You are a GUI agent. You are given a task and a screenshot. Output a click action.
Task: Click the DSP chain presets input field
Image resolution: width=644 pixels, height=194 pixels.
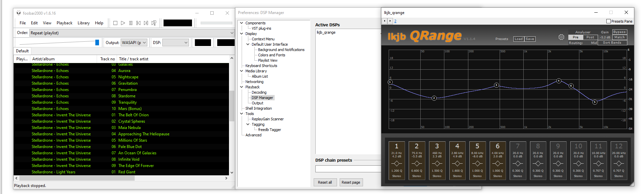[348, 169]
